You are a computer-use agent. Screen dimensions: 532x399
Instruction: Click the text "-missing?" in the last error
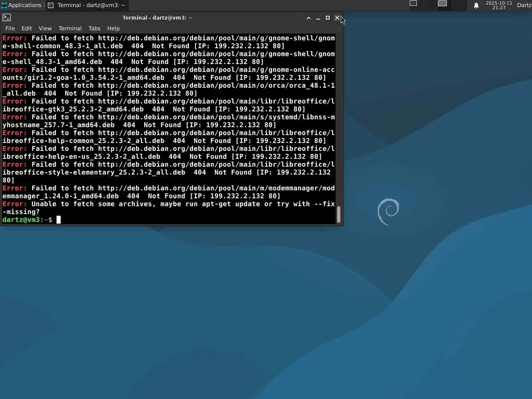tap(21, 212)
